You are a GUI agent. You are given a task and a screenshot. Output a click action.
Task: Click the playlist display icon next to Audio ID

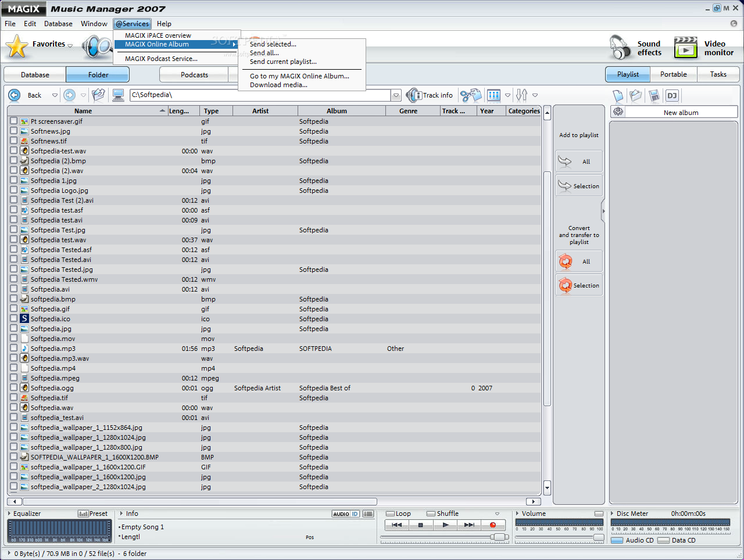click(368, 514)
